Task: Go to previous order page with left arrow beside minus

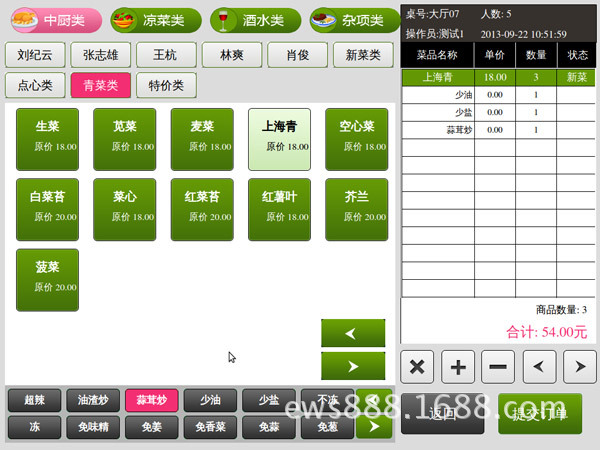Action: pyautogui.click(x=539, y=367)
